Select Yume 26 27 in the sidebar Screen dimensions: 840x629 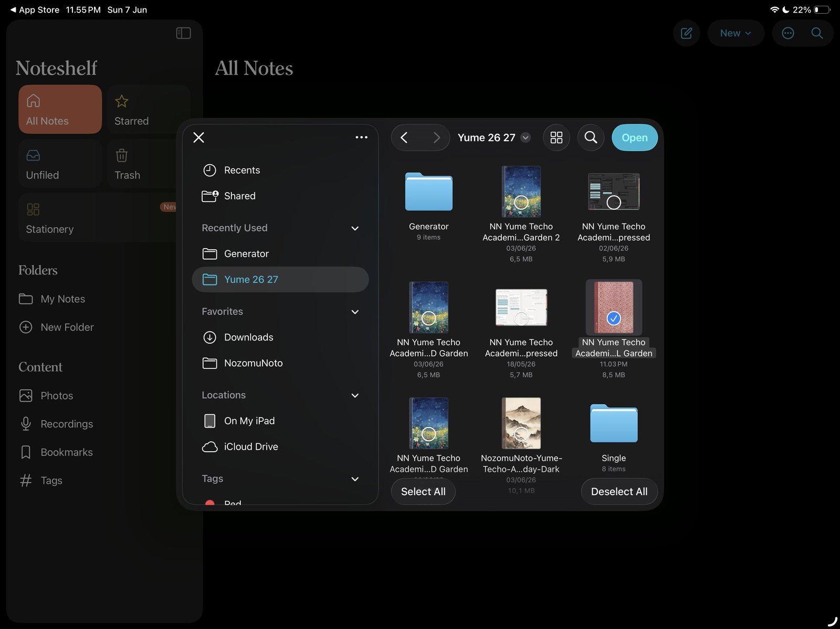(x=280, y=280)
